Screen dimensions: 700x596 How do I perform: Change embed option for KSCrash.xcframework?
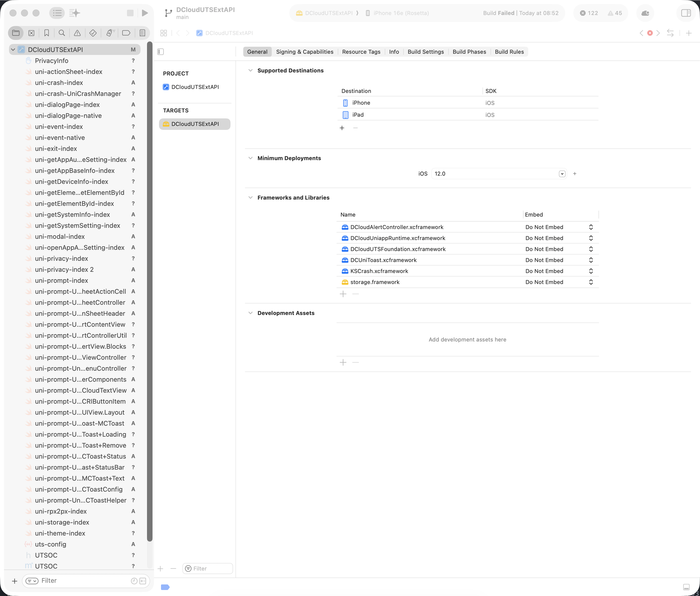(558, 271)
